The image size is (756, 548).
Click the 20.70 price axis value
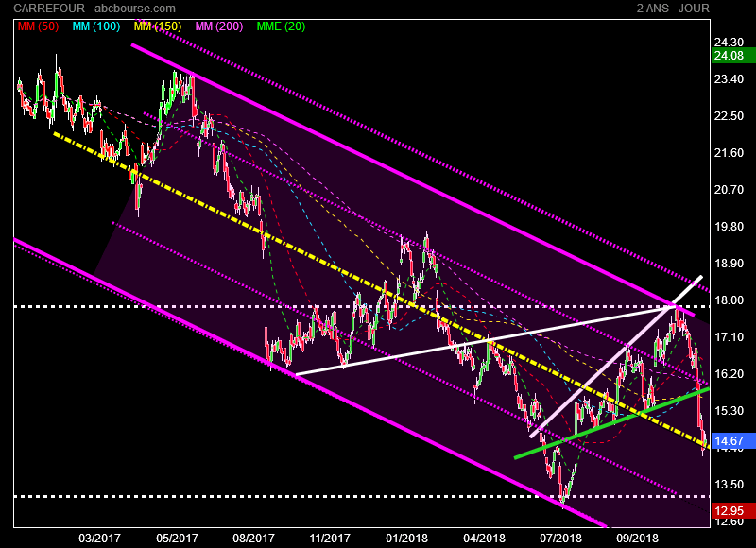729,190
